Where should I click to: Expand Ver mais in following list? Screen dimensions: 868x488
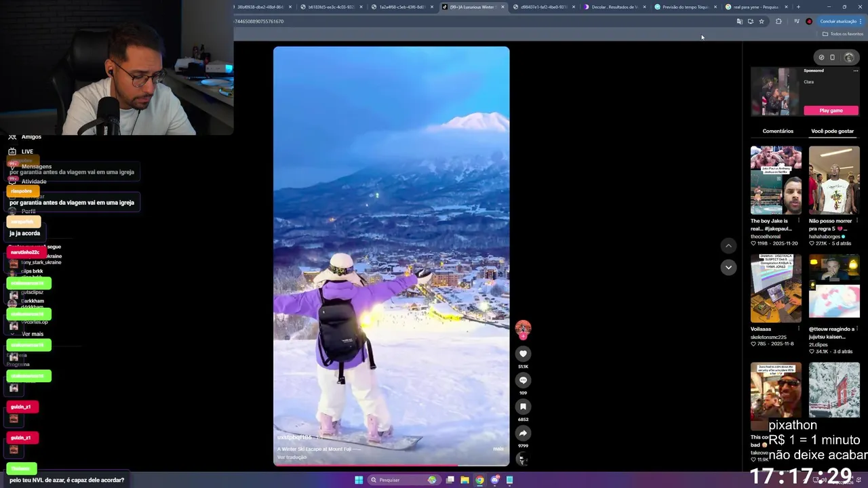(x=33, y=334)
